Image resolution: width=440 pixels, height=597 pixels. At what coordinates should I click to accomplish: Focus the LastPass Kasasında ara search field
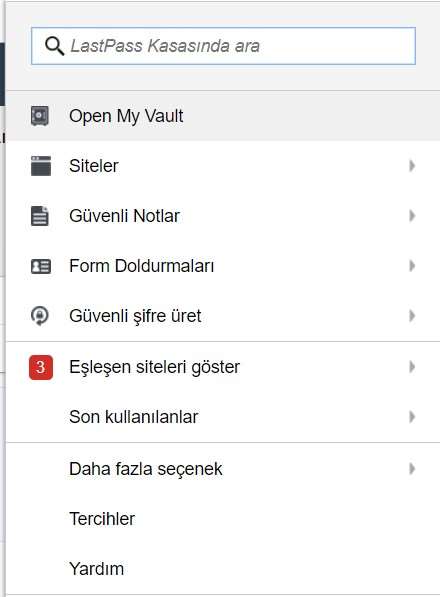[223, 46]
